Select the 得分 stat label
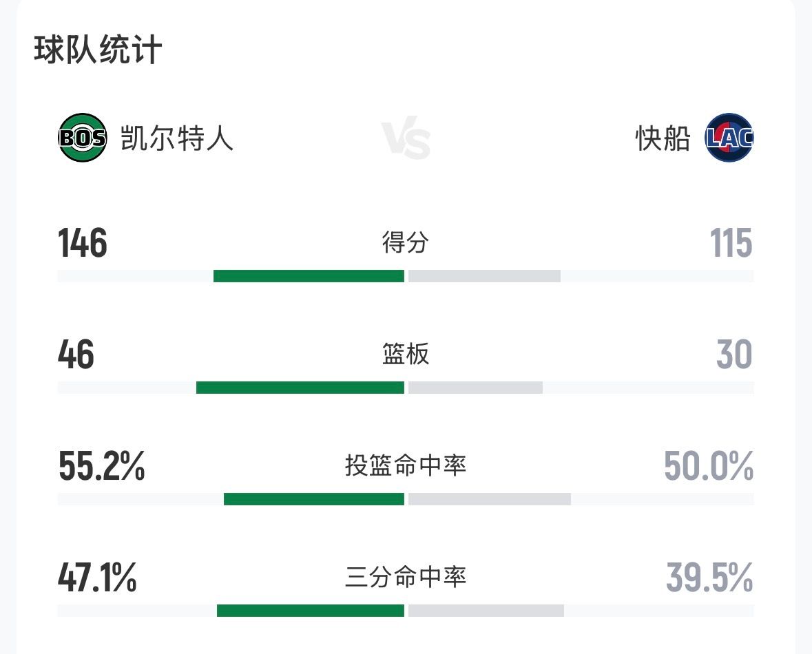Image resolution: width=812 pixels, height=654 pixels. pos(406,242)
